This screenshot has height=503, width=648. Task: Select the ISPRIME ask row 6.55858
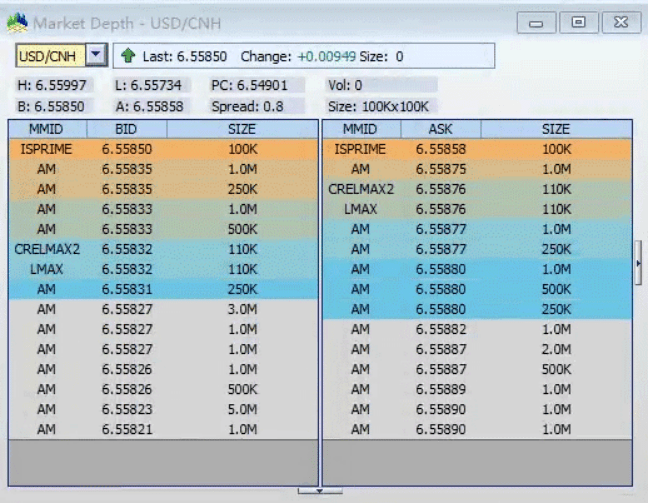(477, 149)
